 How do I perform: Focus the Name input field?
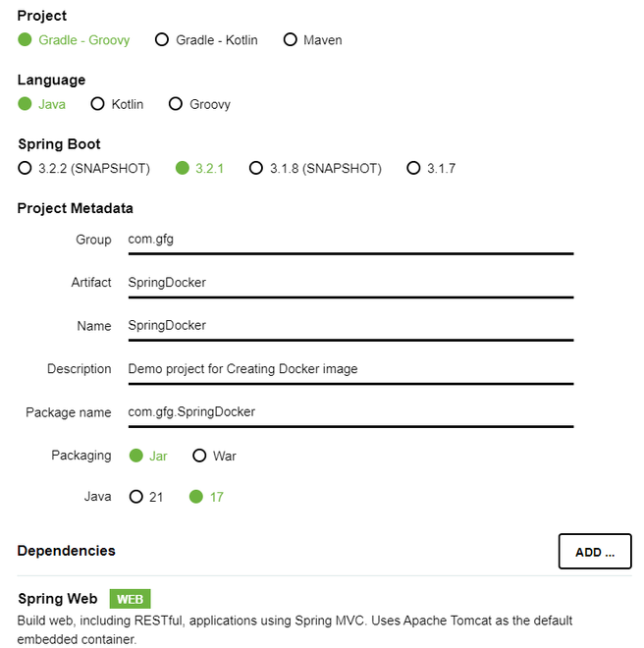click(x=349, y=326)
